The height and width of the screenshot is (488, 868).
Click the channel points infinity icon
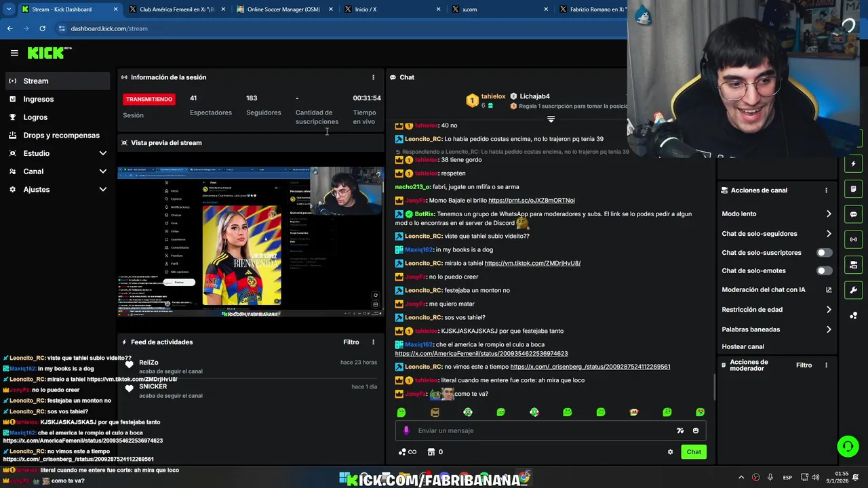(408, 452)
